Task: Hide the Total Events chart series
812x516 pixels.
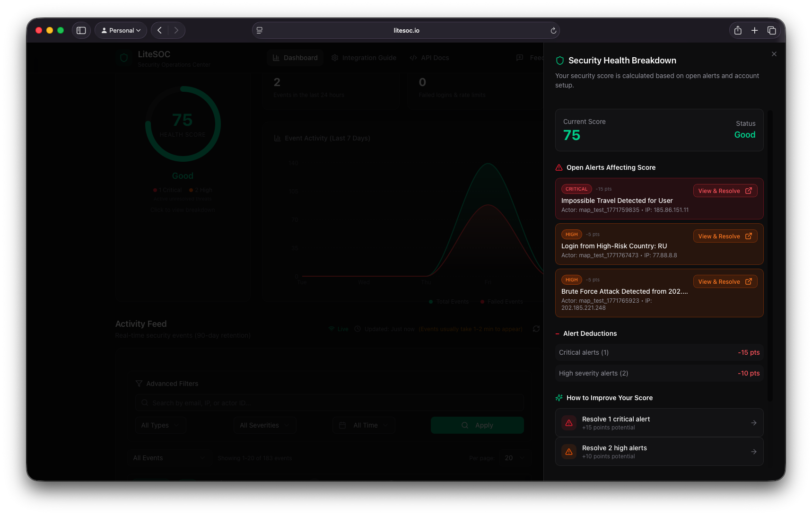Action: (x=448, y=301)
